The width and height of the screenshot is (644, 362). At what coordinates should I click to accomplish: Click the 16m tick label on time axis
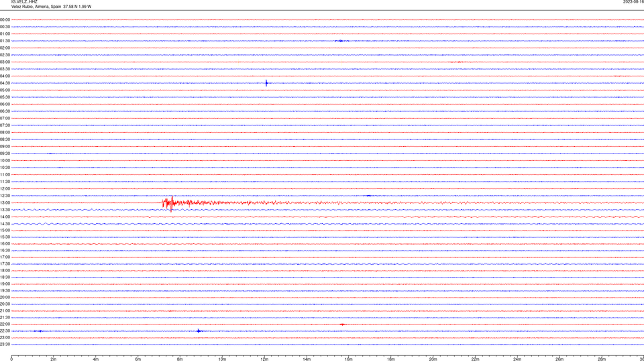[x=349, y=359]
